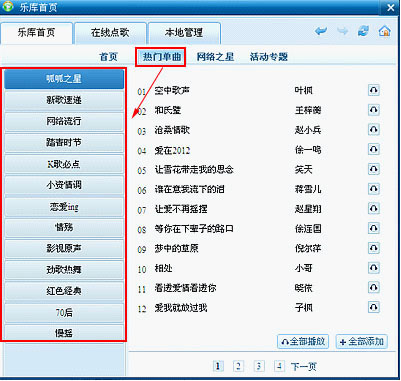Click the artist name 徐一鸣
The width and height of the screenshot is (401, 381).
tap(308, 150)
